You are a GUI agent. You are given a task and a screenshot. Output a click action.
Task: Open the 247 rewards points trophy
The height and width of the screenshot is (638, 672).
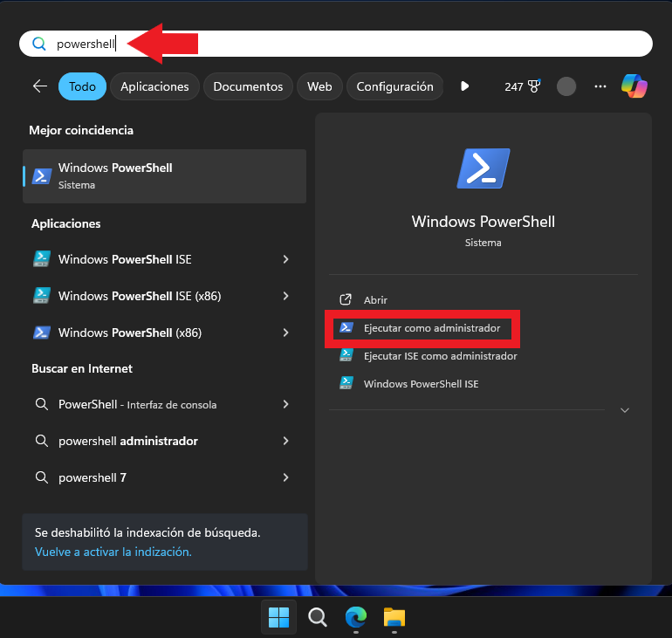[x=522, y=86]
